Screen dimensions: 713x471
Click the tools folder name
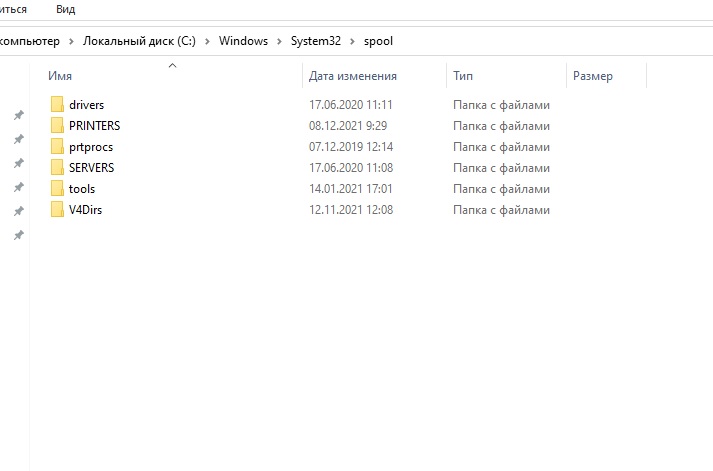(82, 189)
